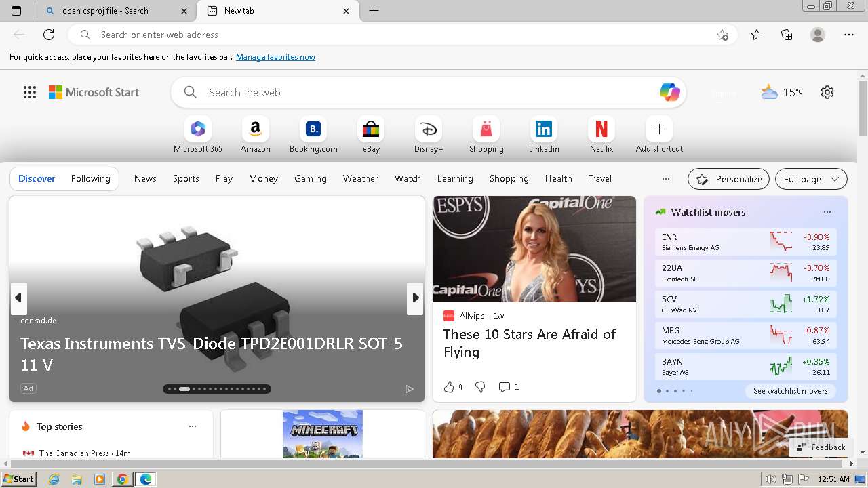
Task: Open the Microsoft Start logo link
Action: pyautogui.click(x=94, y=92)
